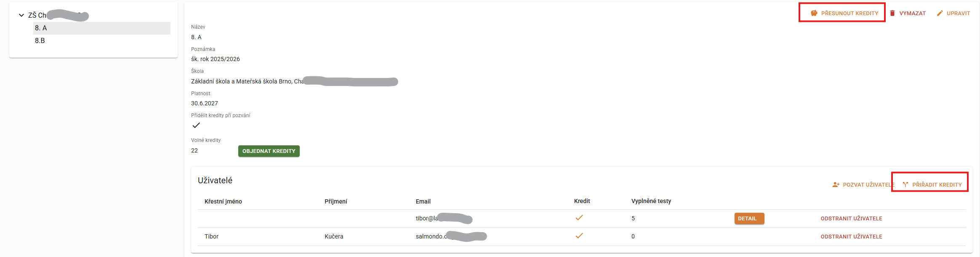Click the branch icon for Přiřadit kredity
980x257 pixels.
tap(905, 185)
